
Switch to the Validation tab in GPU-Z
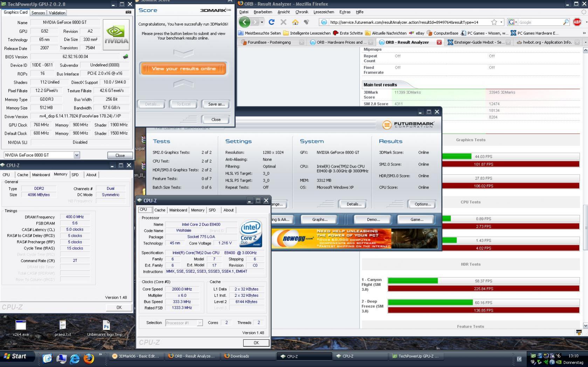point(57,13)
